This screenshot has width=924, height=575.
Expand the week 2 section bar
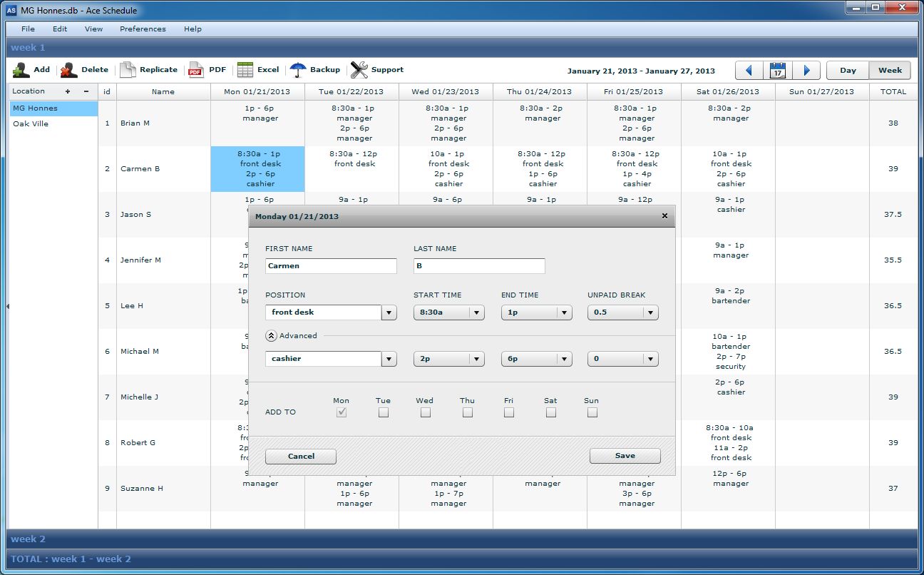(x=462, y=539)
